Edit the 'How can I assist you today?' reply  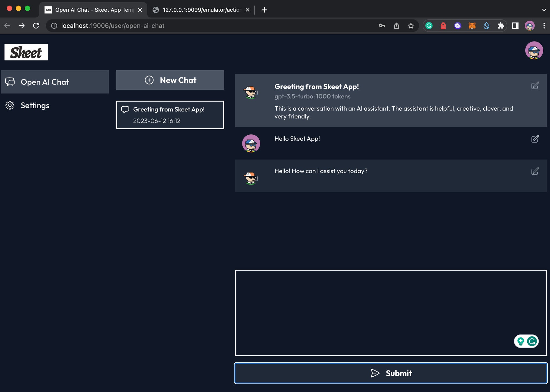pyautogui.click(x=535, y=171)
